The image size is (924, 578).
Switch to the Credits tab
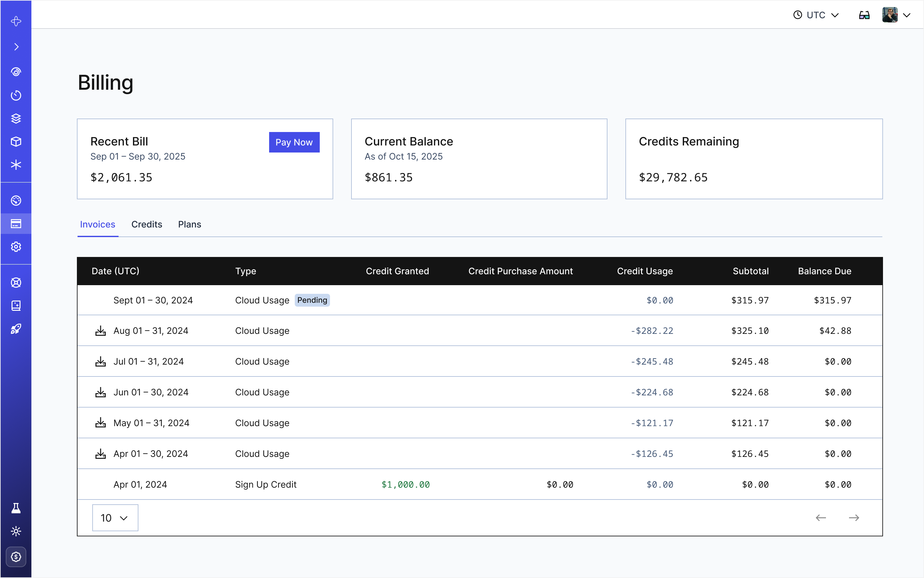tap(147, 224)
